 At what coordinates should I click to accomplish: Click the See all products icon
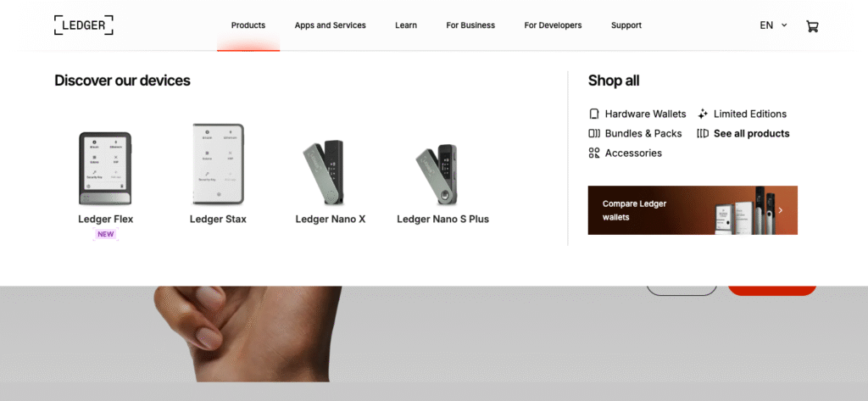[703, 133]
